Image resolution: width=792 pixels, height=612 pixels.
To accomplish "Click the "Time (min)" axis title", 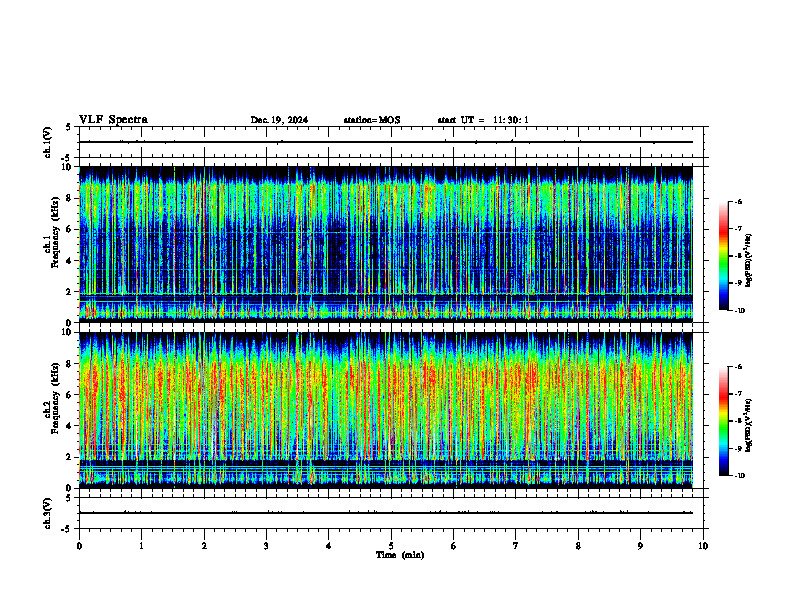I will [400, 555].
